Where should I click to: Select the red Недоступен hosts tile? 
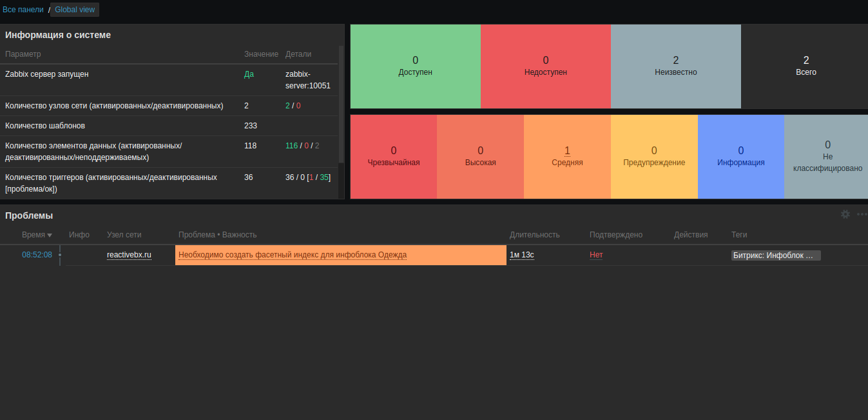coord(546,66)
